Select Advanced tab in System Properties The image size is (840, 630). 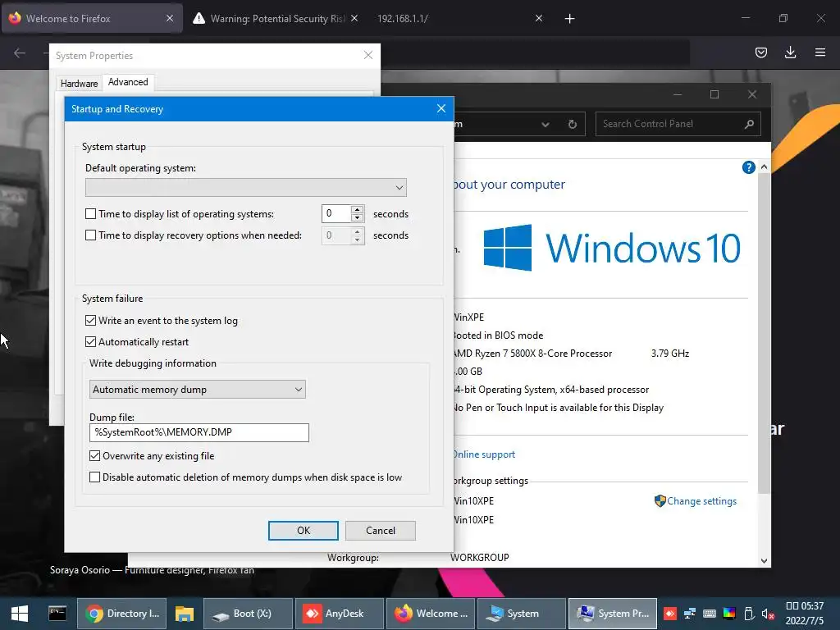[x=128, y=82]
